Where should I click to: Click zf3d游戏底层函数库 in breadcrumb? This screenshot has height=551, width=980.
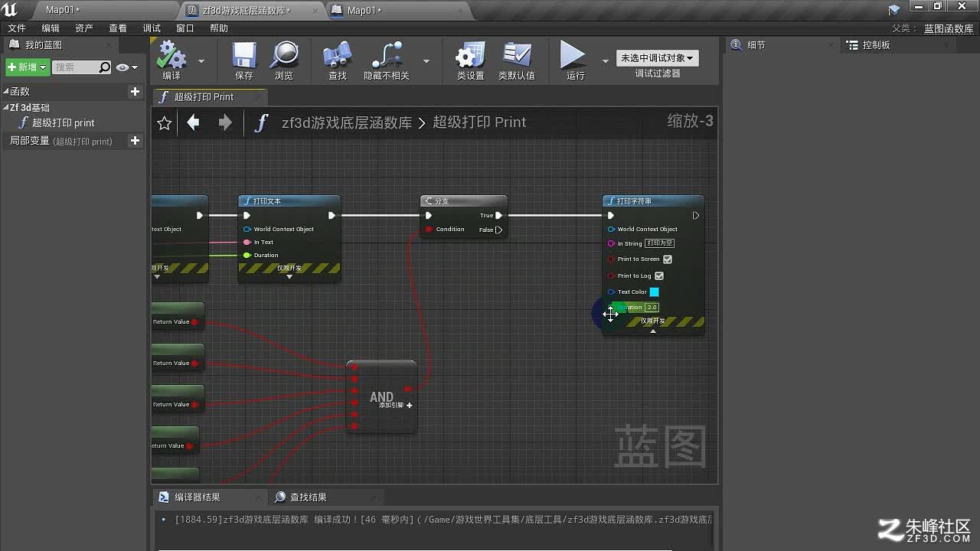point(347,122)
